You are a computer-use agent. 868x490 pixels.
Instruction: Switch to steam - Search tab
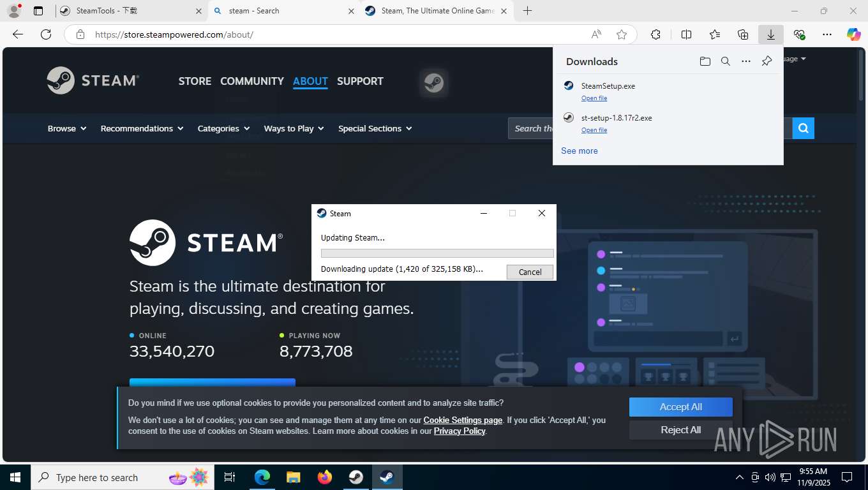coord(284,11)
